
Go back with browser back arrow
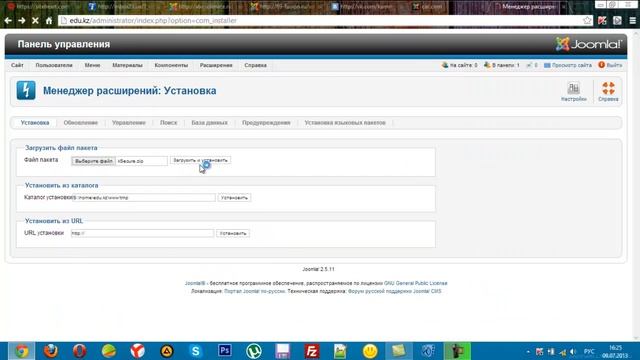point(8,20)
